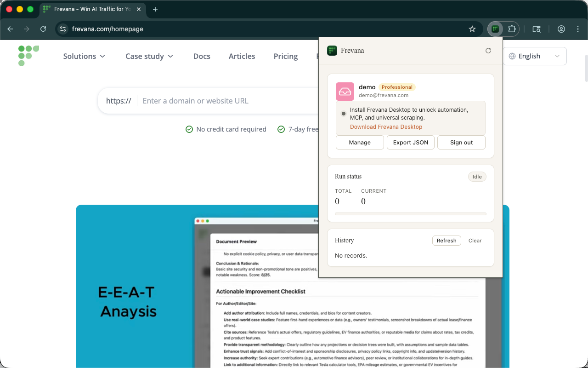The height and width of the screenshot is (368, 588).
Task: Expand the Case study dropdown menu
Action: [150, 56]
